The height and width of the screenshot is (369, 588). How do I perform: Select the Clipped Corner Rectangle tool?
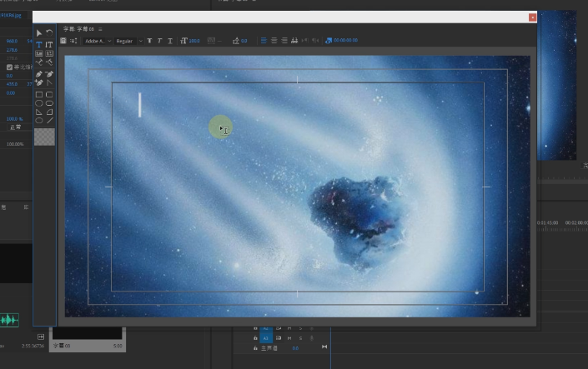pos(39,103)
